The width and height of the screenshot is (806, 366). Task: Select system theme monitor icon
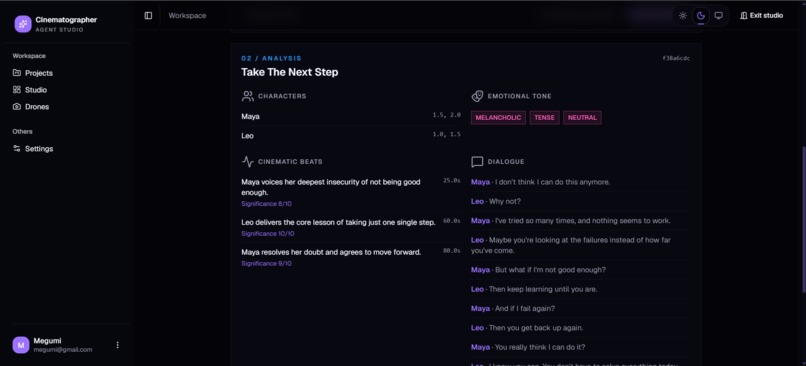click(x=719, y=15)
